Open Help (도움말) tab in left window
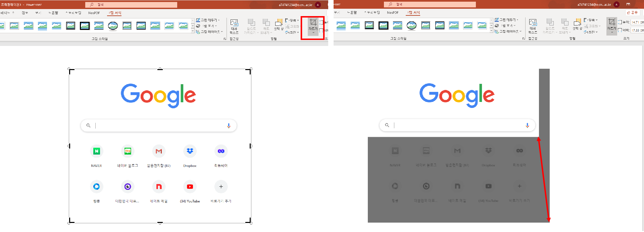The width and height of the screenshot is (644, 232). pyautogui.click(x=53, y=13)
